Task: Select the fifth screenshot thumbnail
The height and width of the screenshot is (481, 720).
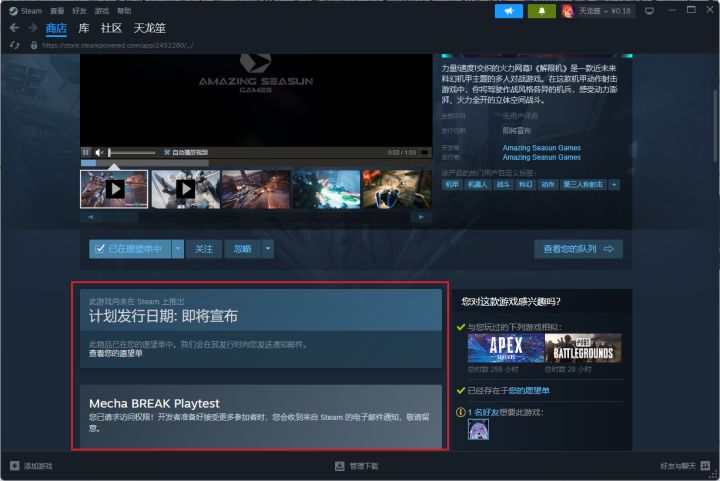Action: click(x=397, y=189)
